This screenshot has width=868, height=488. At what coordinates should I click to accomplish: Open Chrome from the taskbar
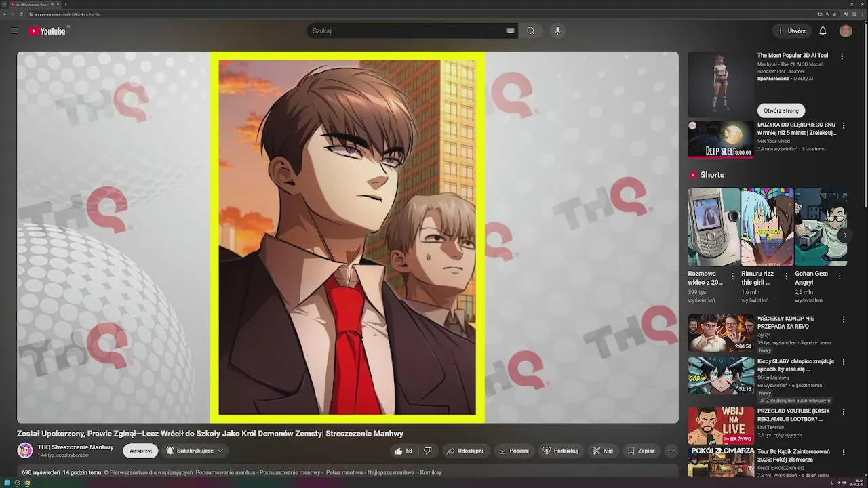[27, 483]
